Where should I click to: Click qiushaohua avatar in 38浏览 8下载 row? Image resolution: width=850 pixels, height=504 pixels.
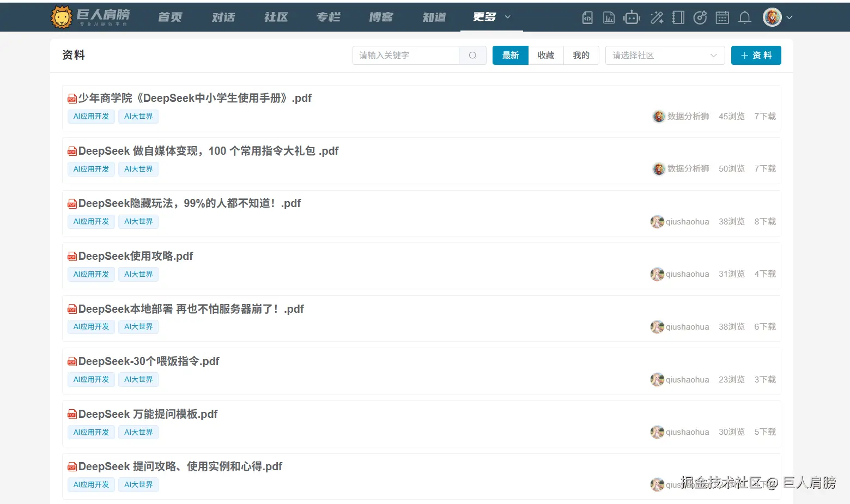657,222
